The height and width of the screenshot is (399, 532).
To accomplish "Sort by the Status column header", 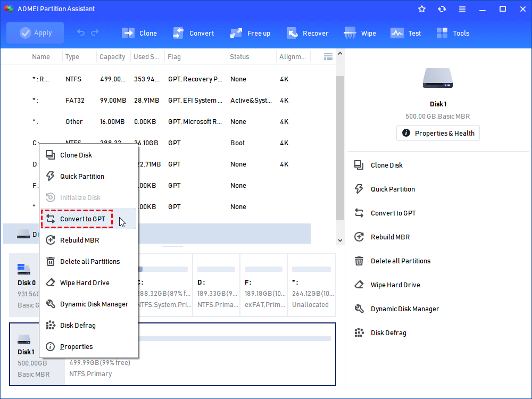I will [x=239, y=57].
